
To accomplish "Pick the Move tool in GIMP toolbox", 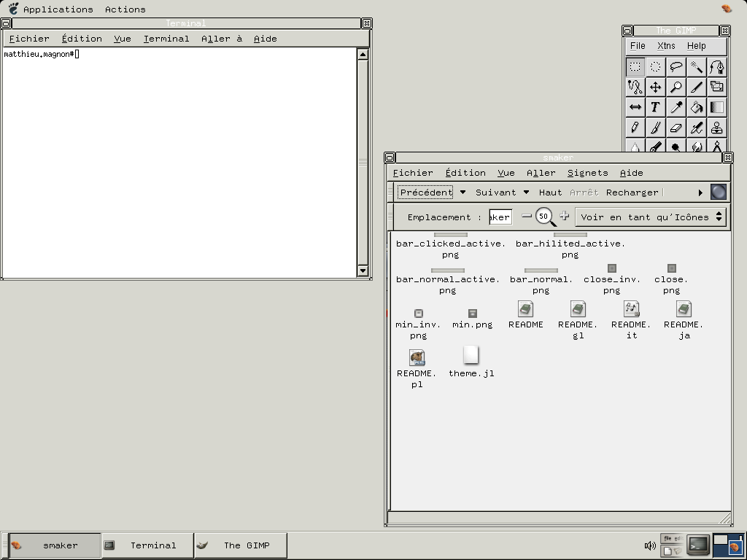I will coord(656,87).
